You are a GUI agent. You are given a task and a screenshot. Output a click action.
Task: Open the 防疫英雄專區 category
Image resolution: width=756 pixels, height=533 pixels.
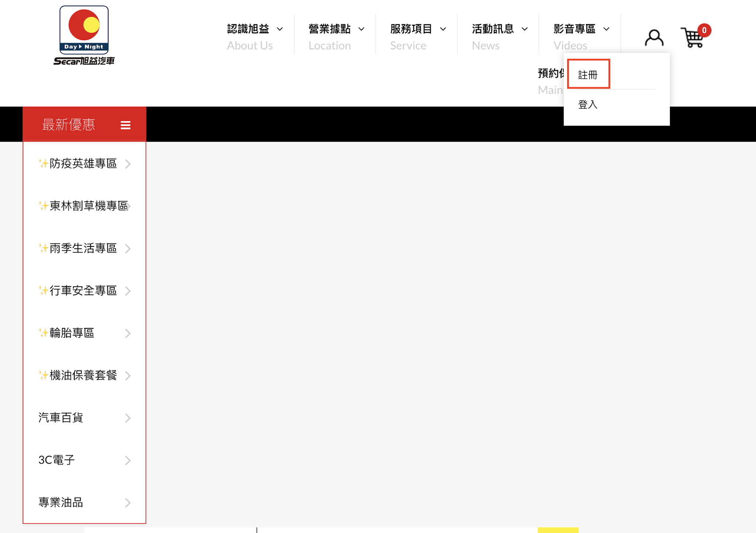tap(83, 164)
